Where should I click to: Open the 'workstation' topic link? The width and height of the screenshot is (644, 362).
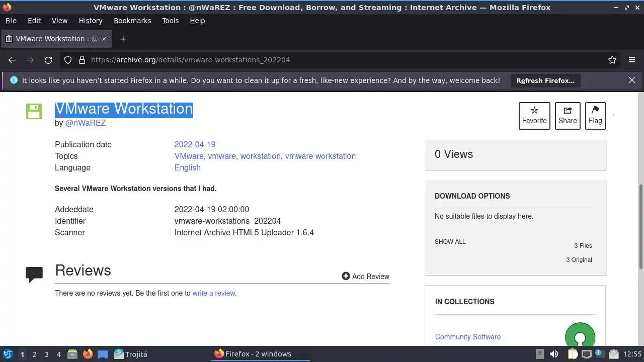(x=260, y=156)
